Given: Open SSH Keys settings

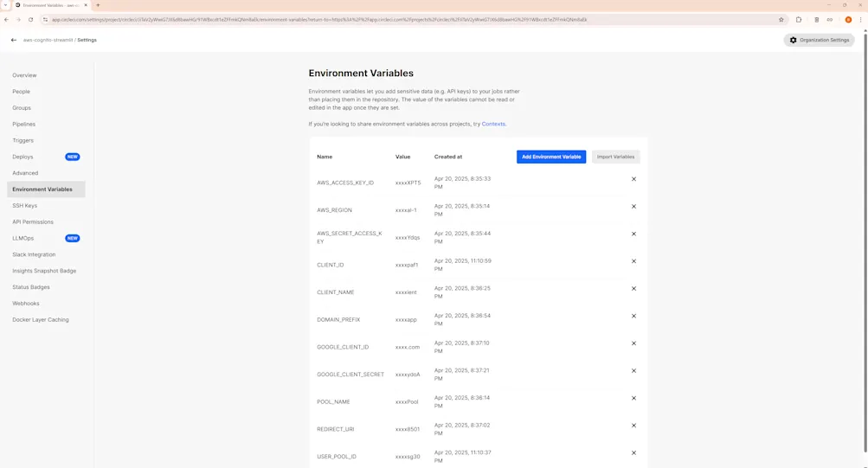Looking at the screenshot, I should [x=24, y=206].
